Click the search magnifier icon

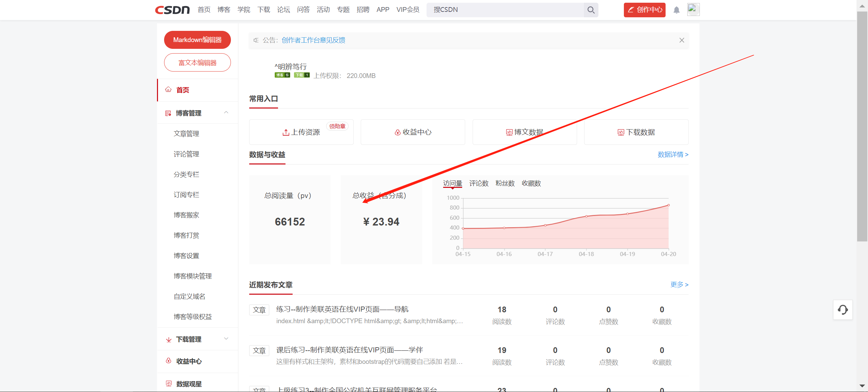click(x=591, y=10)
